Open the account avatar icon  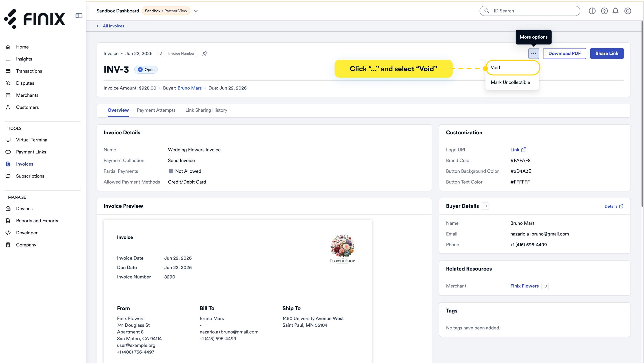(x=628, y=11)
